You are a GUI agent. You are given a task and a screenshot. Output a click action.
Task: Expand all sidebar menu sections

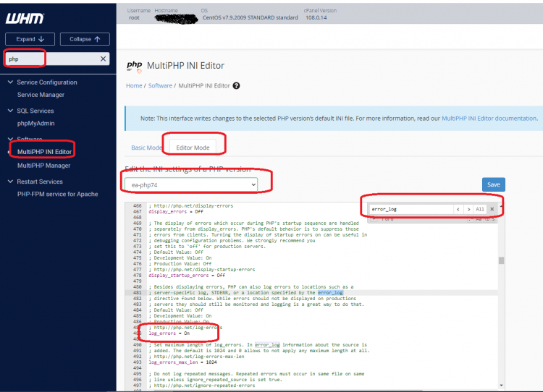30,39
